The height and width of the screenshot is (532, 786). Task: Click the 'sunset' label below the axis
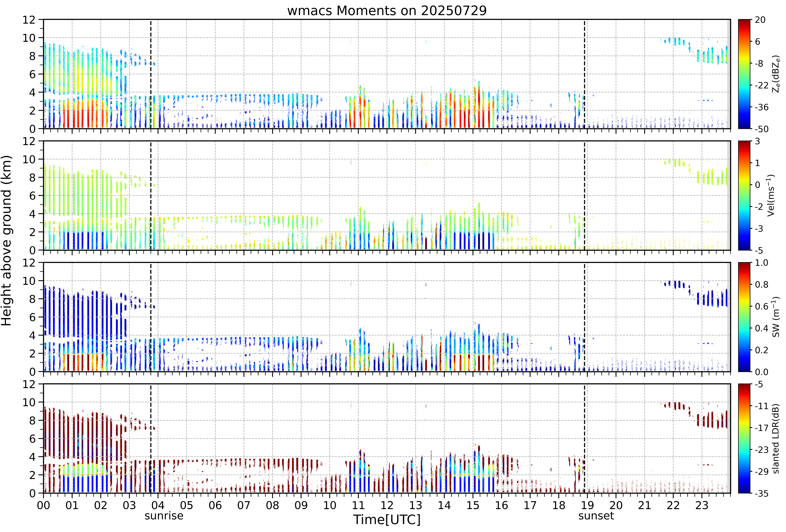(596, 516)
